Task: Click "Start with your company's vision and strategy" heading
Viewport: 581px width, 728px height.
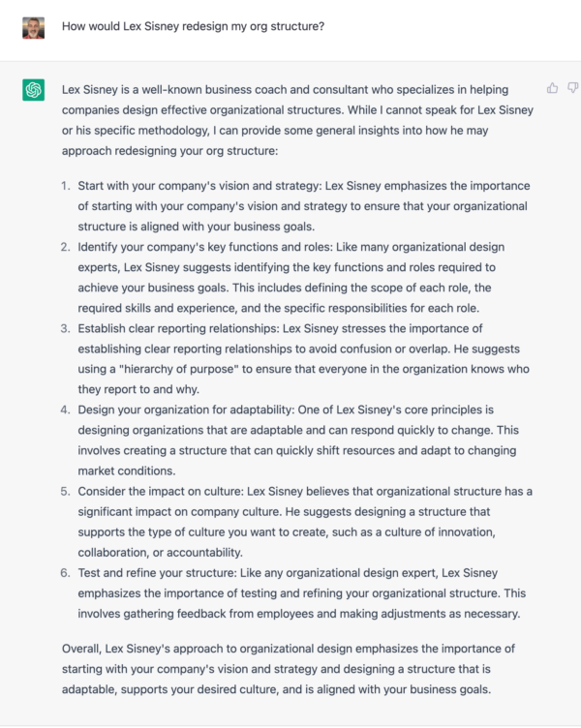Action: 199,186
